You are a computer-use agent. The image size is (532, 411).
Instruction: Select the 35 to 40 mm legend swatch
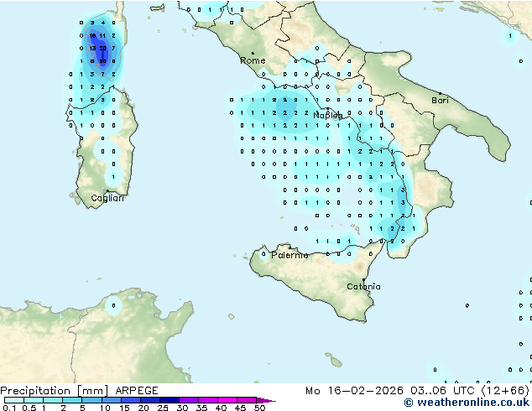point(207,400)
